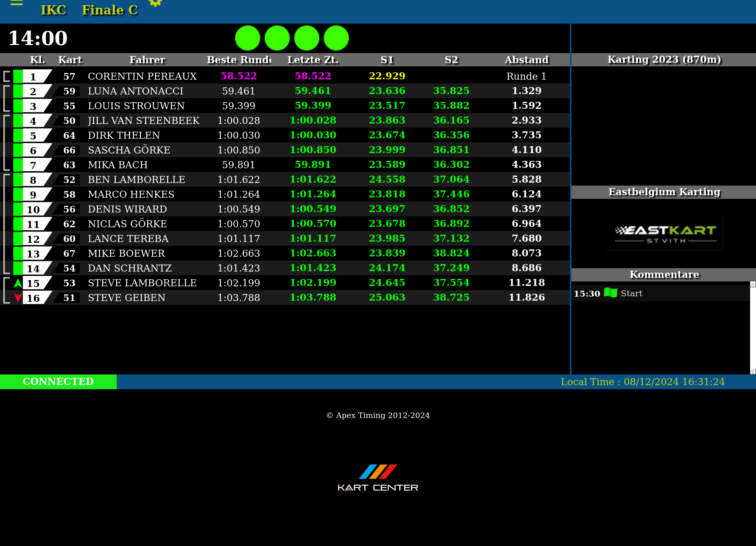Click the green Start flag icon
756x546 pixels.
[x=611, y=293]
